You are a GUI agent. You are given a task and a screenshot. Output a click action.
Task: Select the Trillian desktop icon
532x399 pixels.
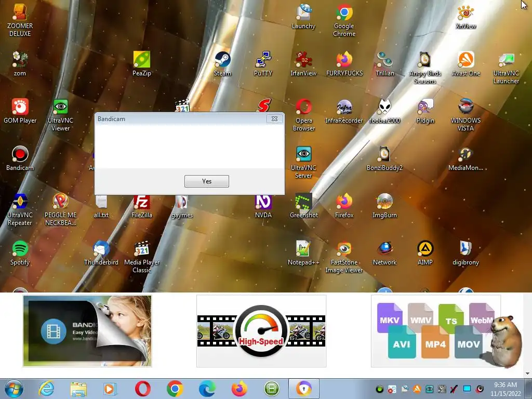click(385, 64)
